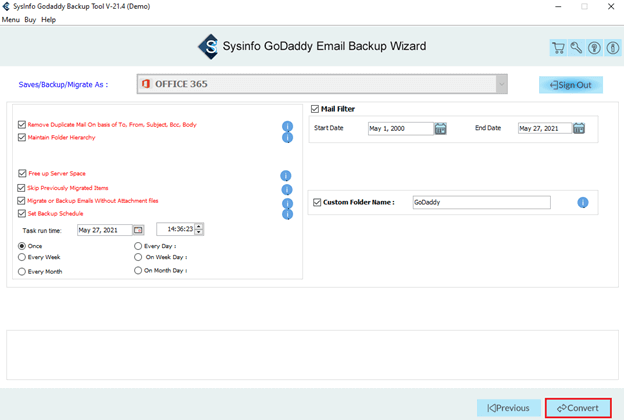Screen dimensions: 624x420
Task: Click the Custom Folder Name GoDaddy field
Action: 482,202
